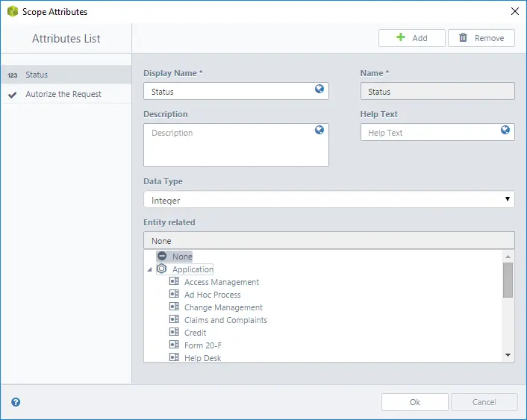Select the Status attribute in the list
Viewport: 527px width, 420px height.
[x=66, y=75]
